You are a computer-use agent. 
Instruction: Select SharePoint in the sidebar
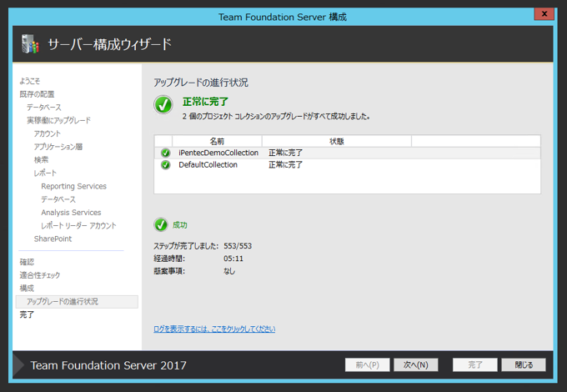click(x=53, y=239)
